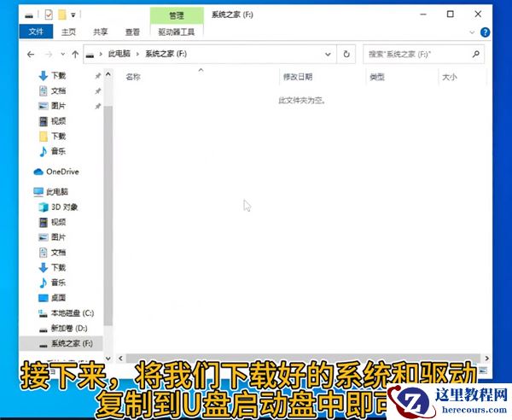Viewport: 512px width, 420px height.
Task: Open the 驱动器工具 ribbon tab
Action: tap(177, 32)
